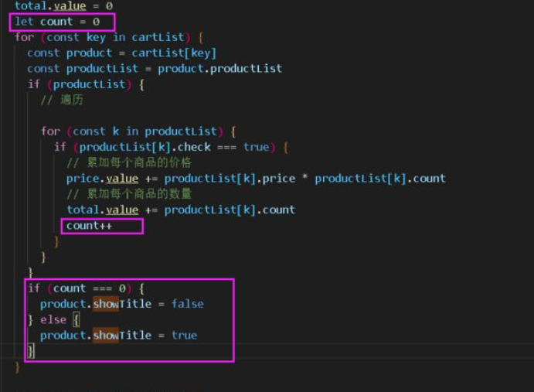
Task: Click the 'total.value = 0' line
Action: 63,5
